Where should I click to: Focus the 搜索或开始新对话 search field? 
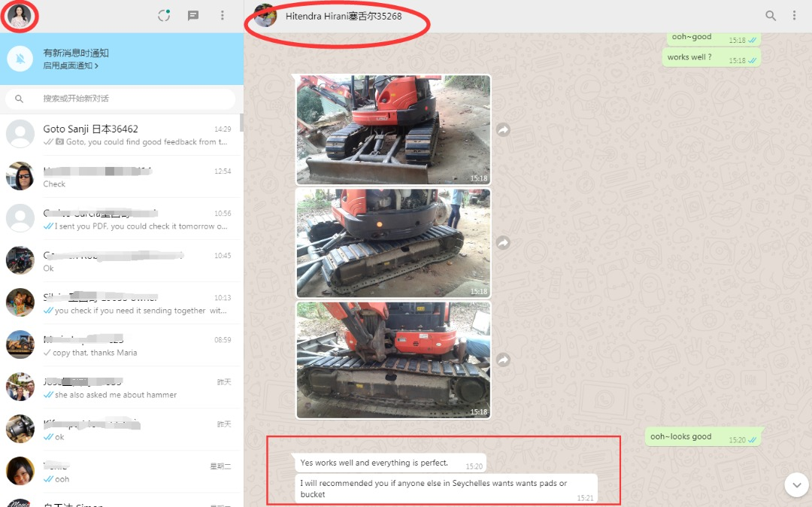[x=120, y=99]
